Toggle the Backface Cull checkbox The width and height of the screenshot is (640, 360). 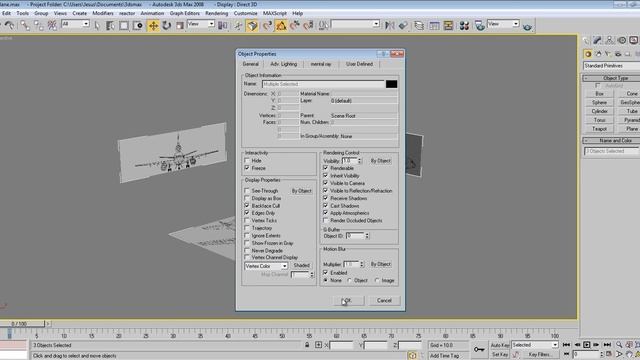[247, 205]
